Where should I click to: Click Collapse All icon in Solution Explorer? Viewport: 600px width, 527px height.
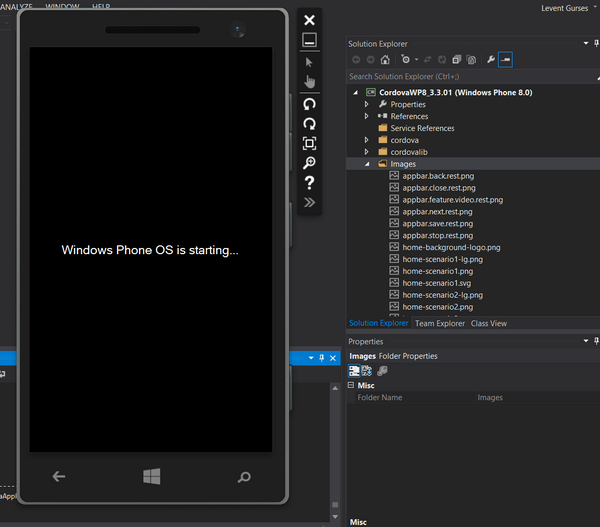pos(457,59)
